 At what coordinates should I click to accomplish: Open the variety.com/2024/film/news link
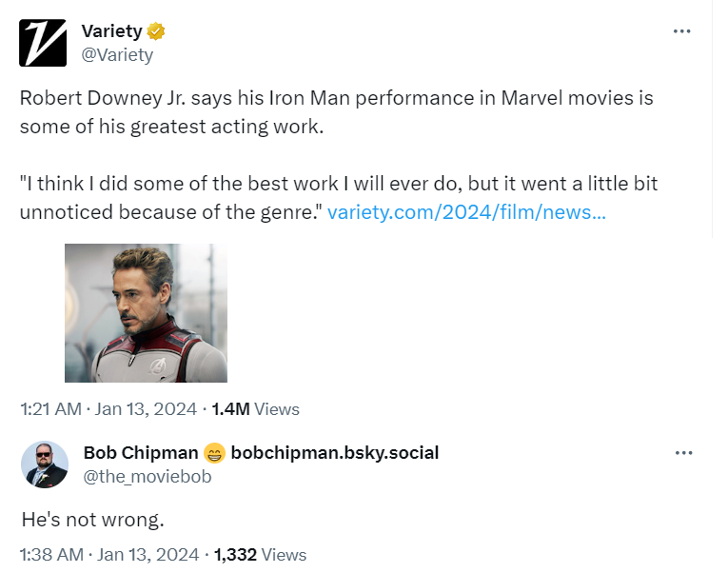coord(466,212)
